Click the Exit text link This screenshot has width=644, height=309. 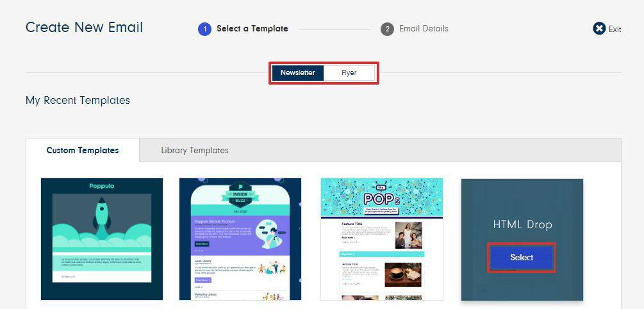point(615,29)
